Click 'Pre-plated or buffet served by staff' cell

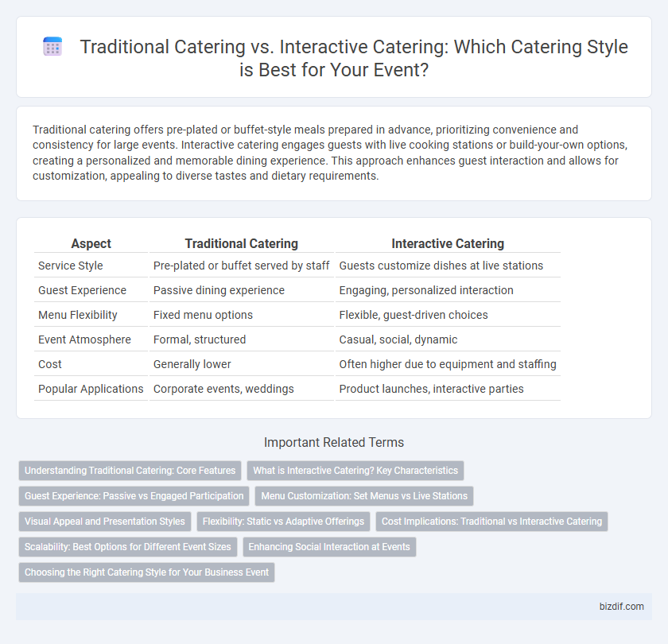pos(242,266)
